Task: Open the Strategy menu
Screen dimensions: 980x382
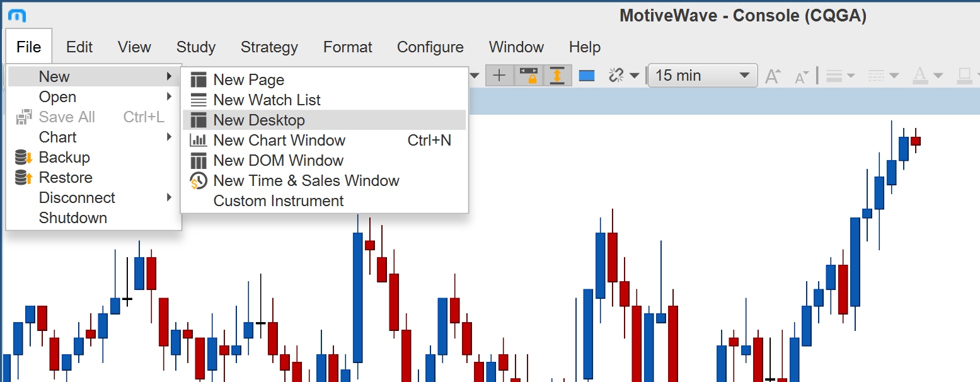Action: tap(269, 47)
